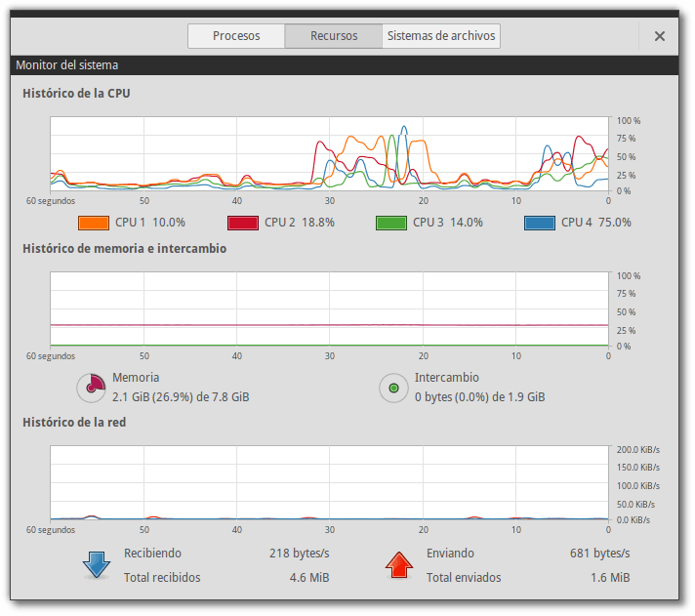This screenshot has width=695, height=616.
Task: Click the 218 bytes/s receiving rate
Action: (x=300, y=554)
